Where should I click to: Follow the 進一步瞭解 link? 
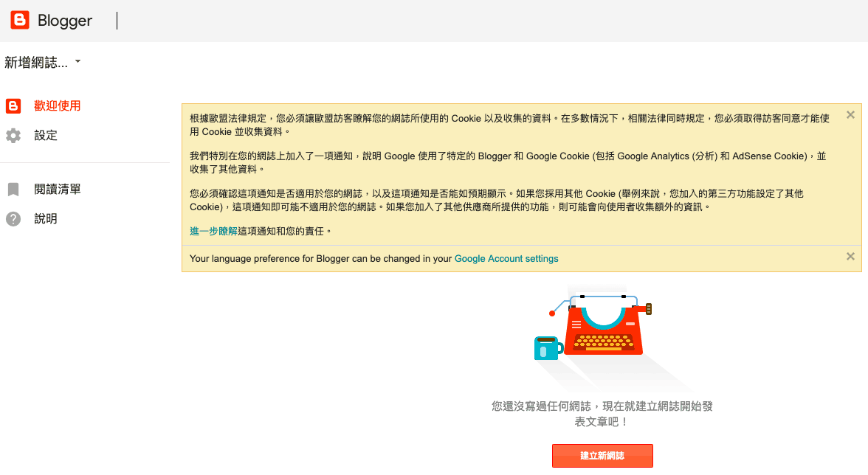pos(214,231)
